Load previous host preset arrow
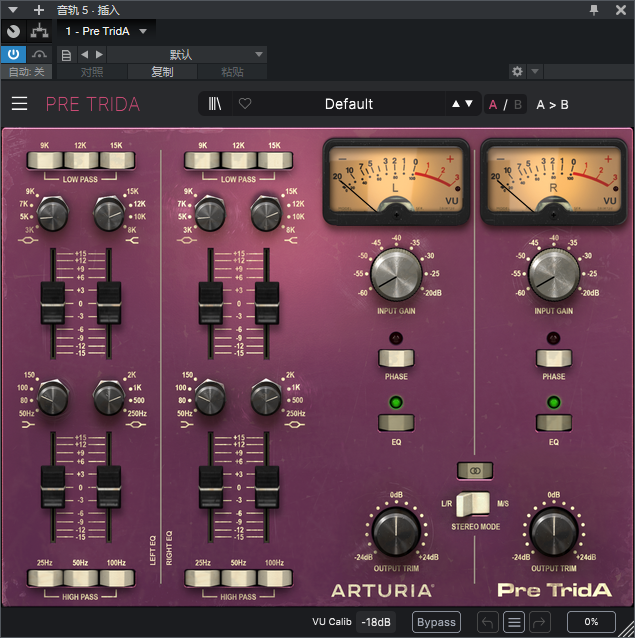Screen dimensions: 635x638 (84, 55)
